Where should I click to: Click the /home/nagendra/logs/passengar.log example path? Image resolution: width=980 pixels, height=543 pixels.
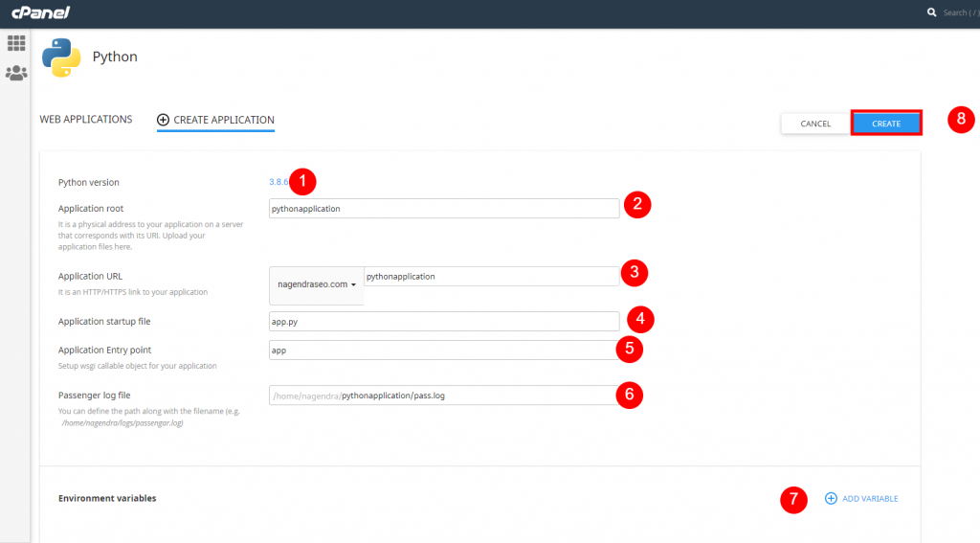[x=122, y=423]
